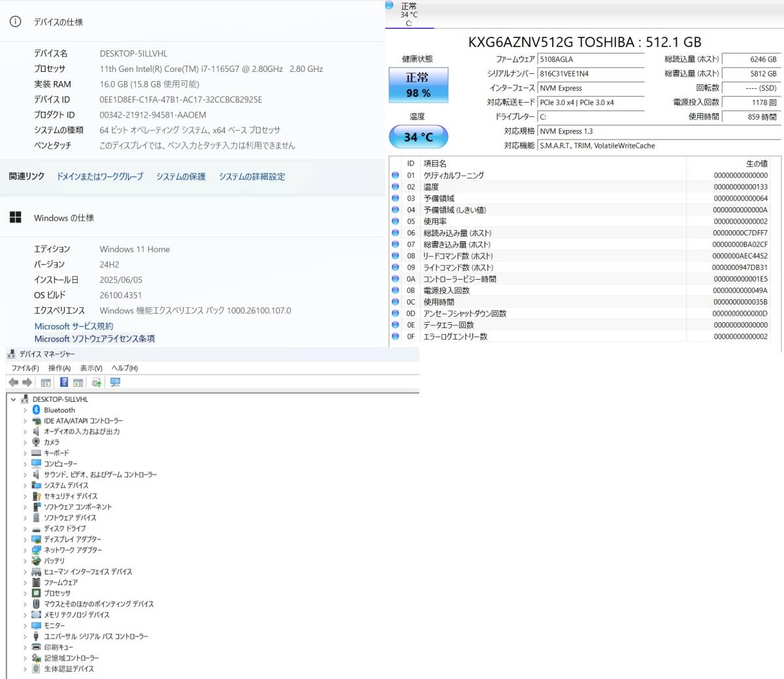Click the update driver toolbar icon
Viewport: 784px width, 679px height.
(x=97, y=382)
